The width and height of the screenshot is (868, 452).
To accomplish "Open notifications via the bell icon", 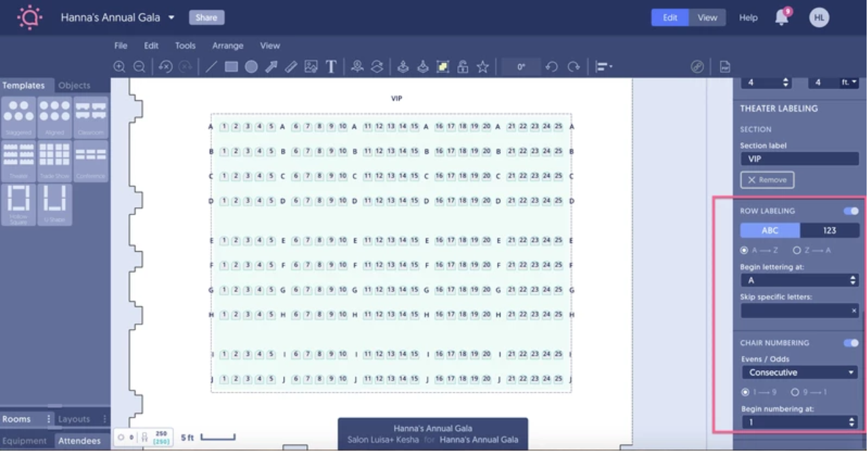I will [781, 17].
